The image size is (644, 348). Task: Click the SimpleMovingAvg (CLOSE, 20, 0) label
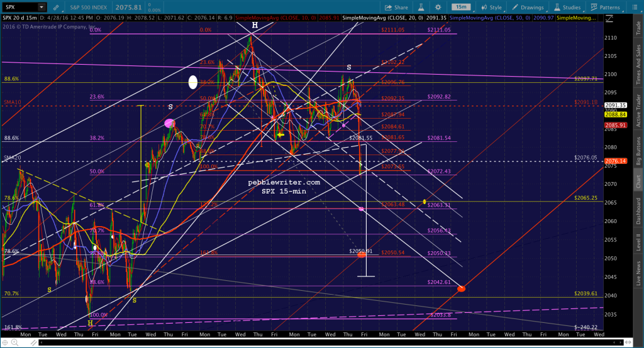coord(382,18)
